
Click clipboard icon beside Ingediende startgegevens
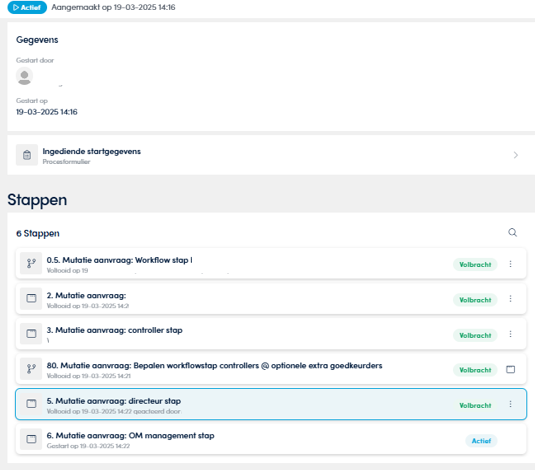27,155
